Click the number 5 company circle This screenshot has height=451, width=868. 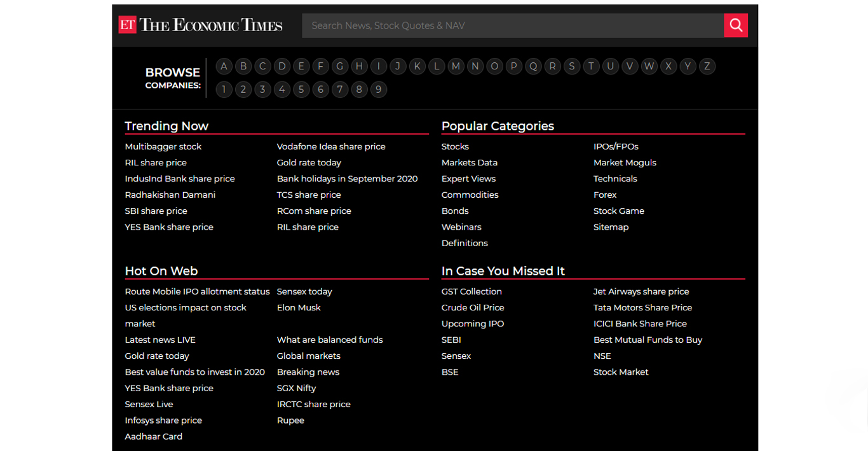point(301,90)
